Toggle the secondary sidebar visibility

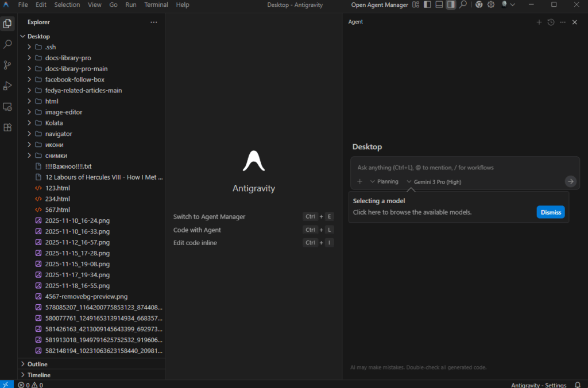pyautogui.click(x=451, y=5)
